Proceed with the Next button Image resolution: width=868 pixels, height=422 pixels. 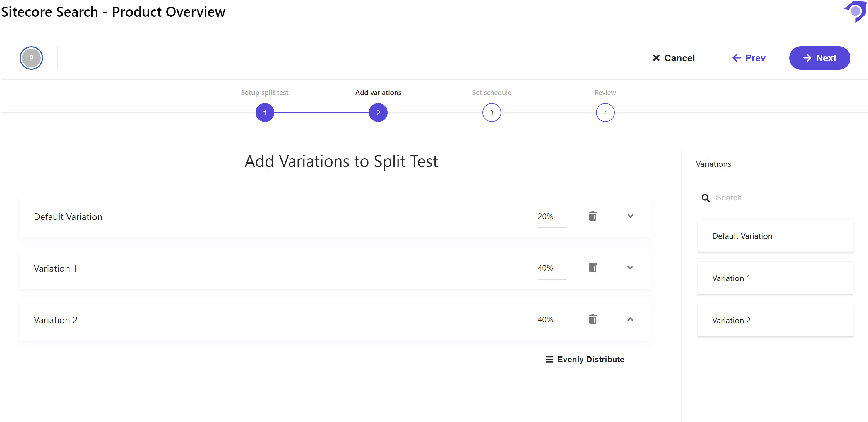(819, 58)
